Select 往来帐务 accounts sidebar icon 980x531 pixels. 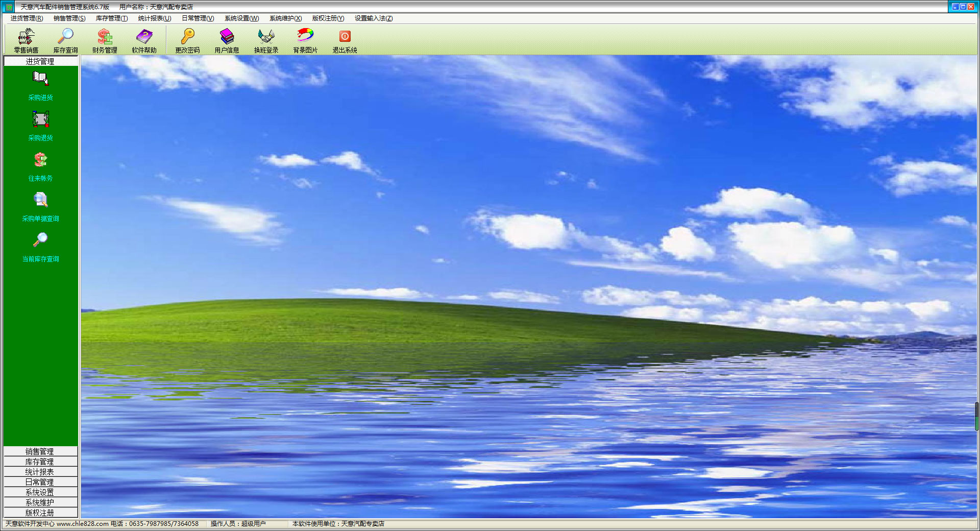click(40, 166)
